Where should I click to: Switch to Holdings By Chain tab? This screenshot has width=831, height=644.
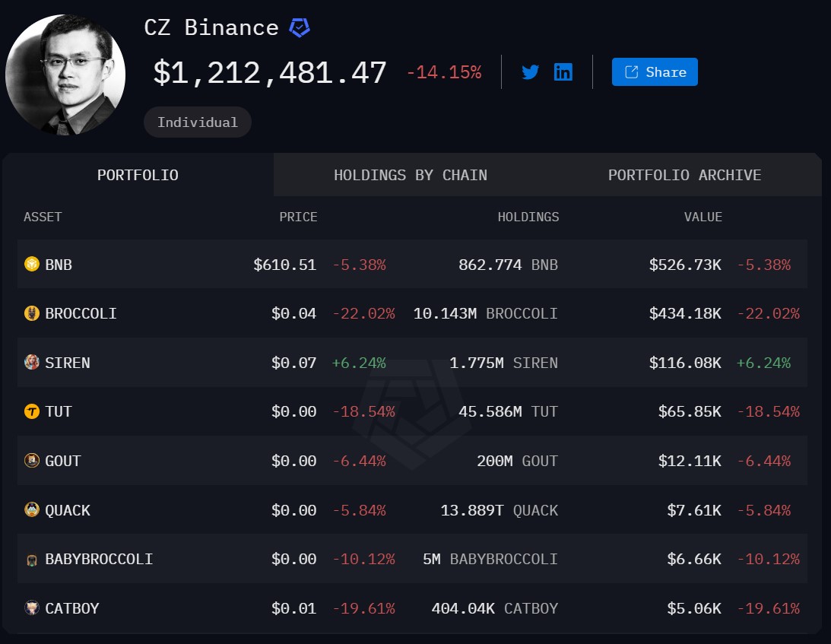411,175
